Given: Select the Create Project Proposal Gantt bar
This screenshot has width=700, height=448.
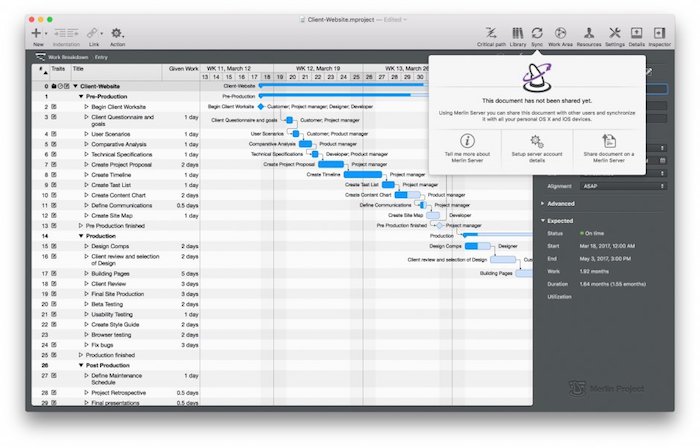Looking at the screenshot, I should (331, 164).
